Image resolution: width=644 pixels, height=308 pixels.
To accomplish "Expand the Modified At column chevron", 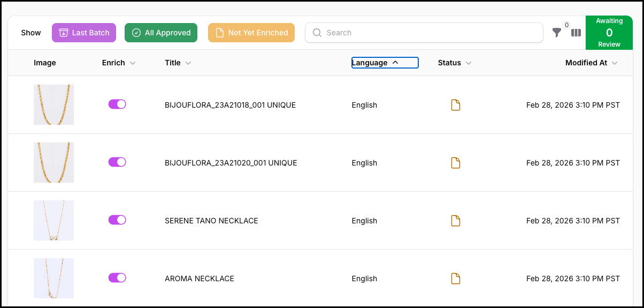I will [x=615, y=63].
